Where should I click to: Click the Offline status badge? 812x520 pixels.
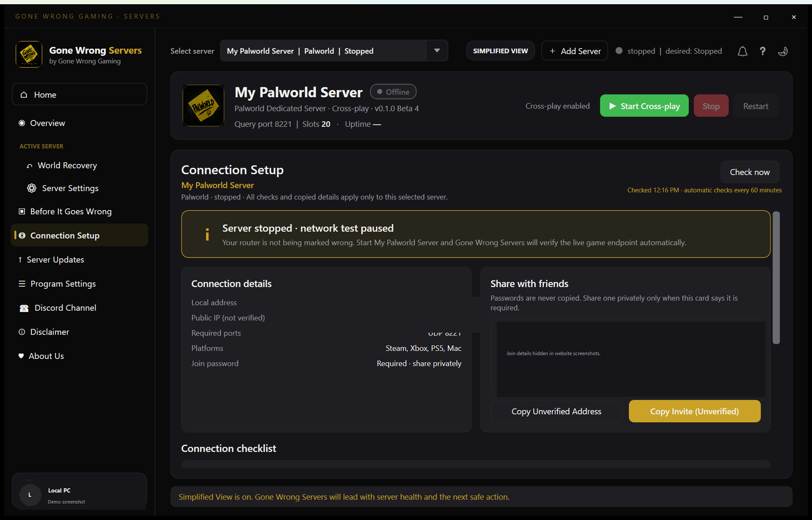pos(393,92)
